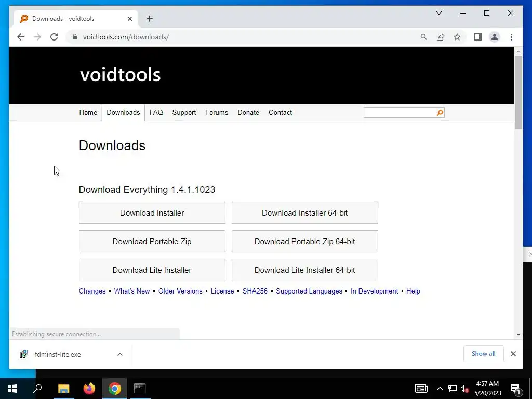532x399 pixels.
Task: Open the FAQ nav tab
Action: point(156,112)
